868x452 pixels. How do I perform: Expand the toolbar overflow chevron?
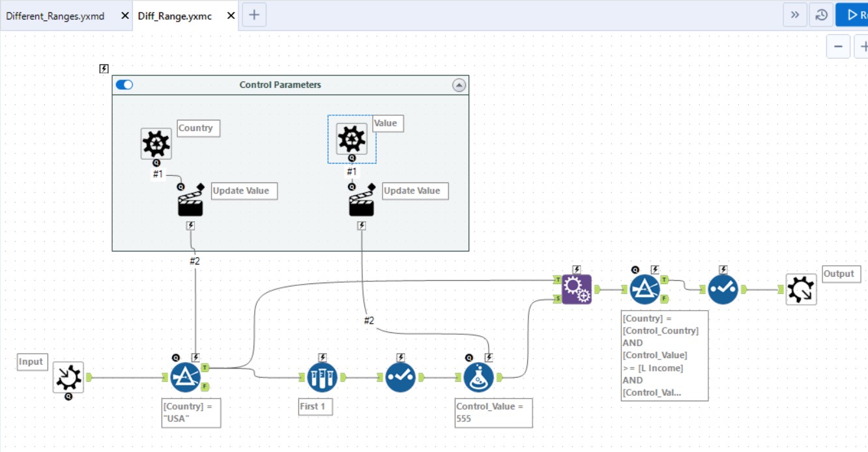[x=794, y=14]
